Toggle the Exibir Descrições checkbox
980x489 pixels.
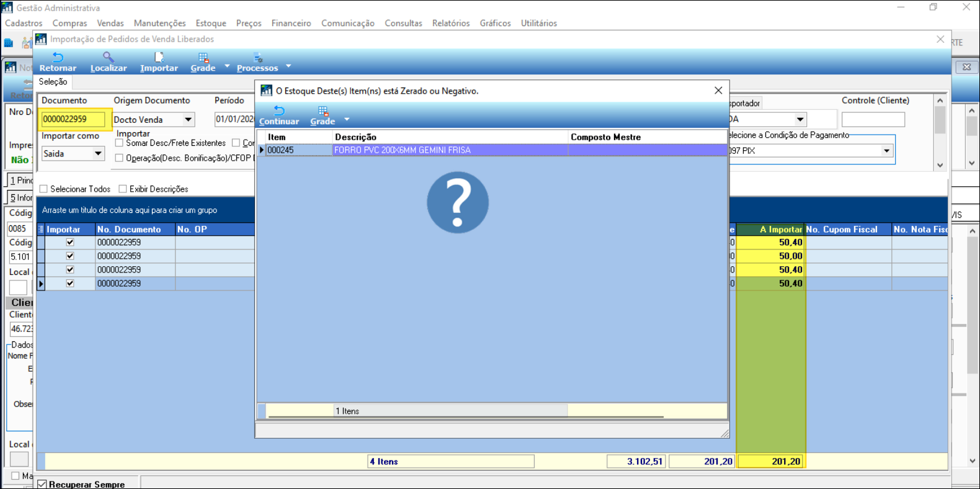pos(123,189)
